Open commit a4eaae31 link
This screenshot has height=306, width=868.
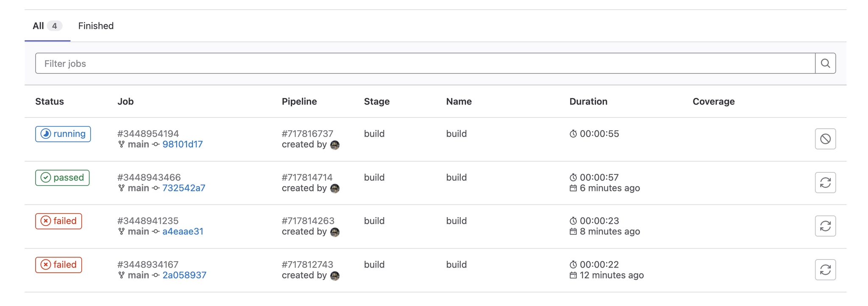(x=183, y=232)
